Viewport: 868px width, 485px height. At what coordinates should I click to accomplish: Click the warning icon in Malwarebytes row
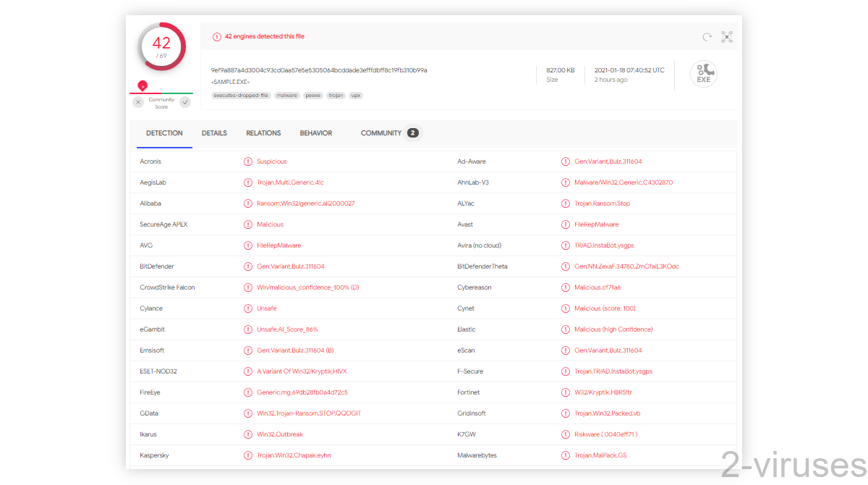[566, 455]
